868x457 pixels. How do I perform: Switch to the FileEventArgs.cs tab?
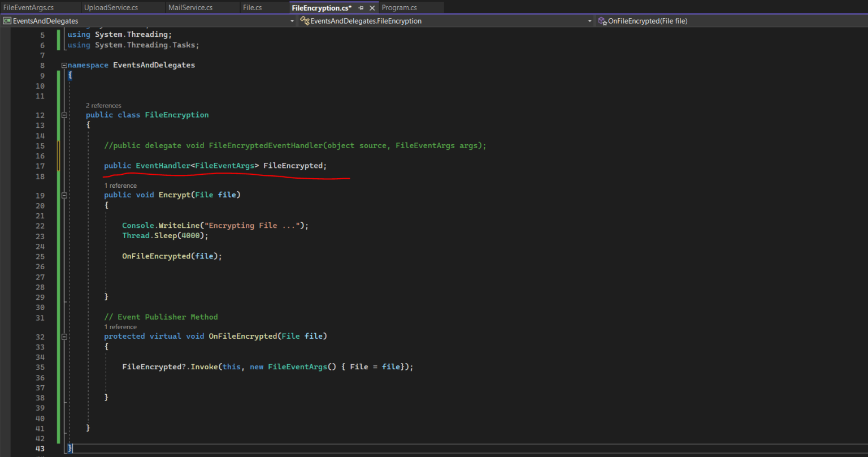click(x=28, y=8)
